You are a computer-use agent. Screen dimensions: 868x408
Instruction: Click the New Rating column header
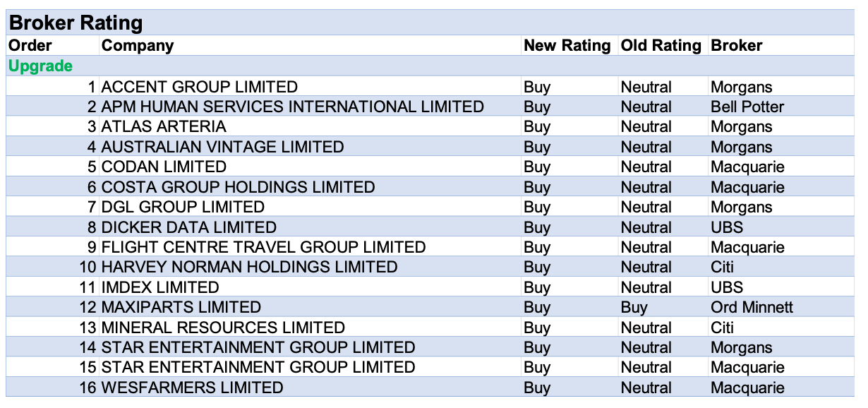pyautogui.click(x=567, y=46)
